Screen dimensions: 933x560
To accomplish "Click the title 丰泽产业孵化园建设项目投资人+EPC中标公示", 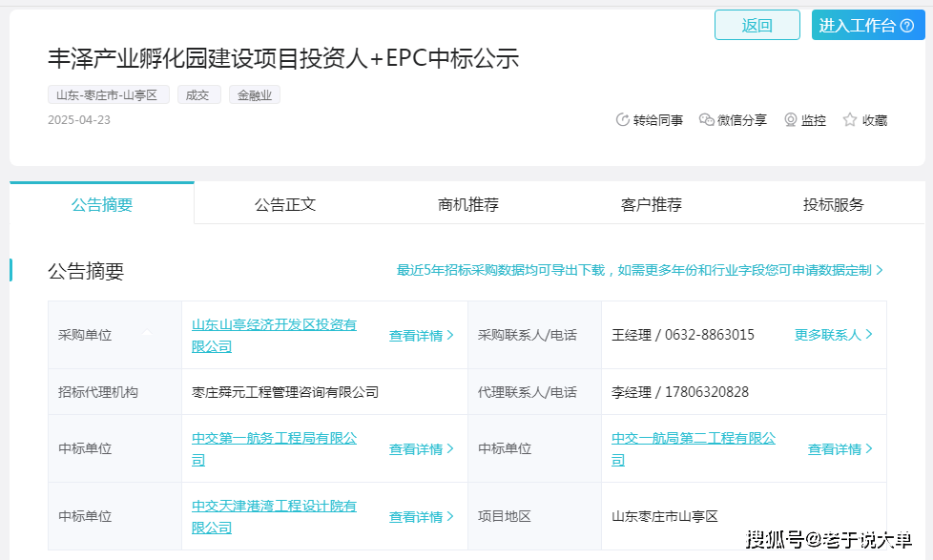I will (283, 58).
